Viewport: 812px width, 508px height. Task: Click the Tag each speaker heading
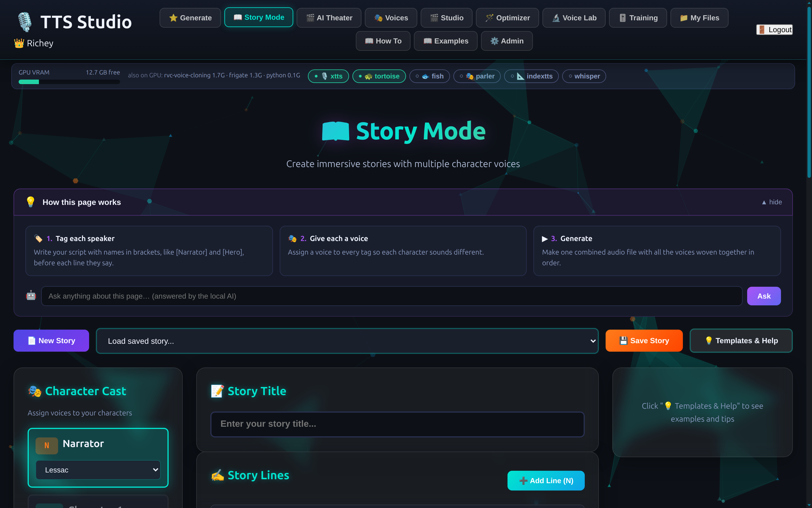click(x=85, y=238)
